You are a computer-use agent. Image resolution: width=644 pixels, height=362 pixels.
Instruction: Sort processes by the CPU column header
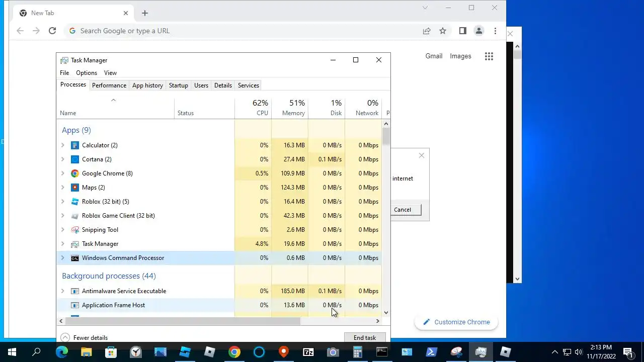(253, 108)
